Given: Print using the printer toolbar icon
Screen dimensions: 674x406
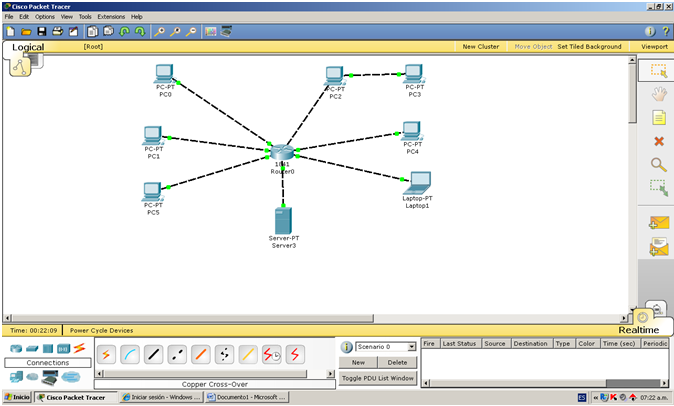Looking at the screenshot, I should tap(57, 31).
